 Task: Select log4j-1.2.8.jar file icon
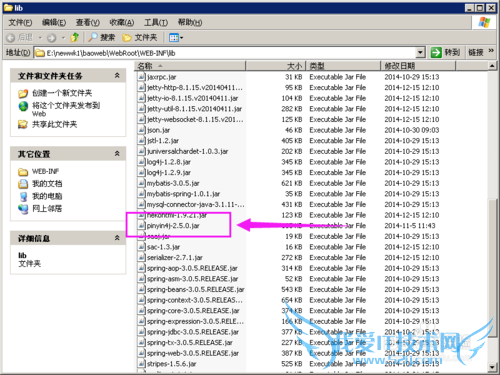142,162
